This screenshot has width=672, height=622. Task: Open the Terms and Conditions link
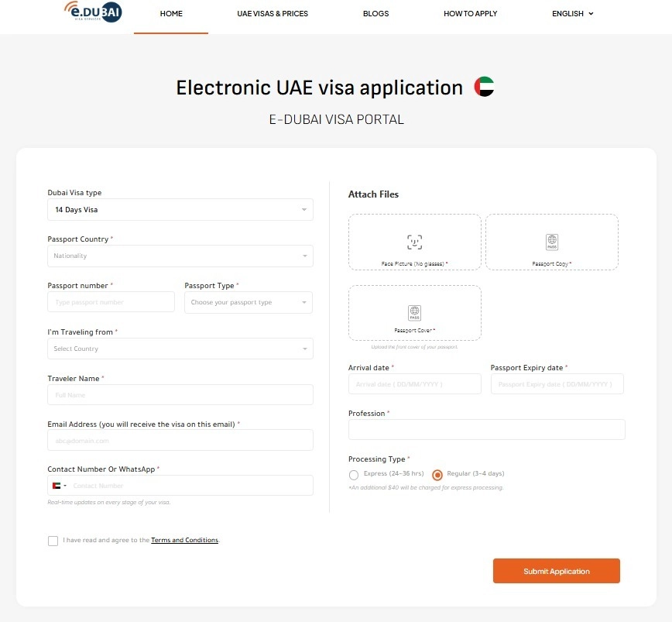(184, 540)
